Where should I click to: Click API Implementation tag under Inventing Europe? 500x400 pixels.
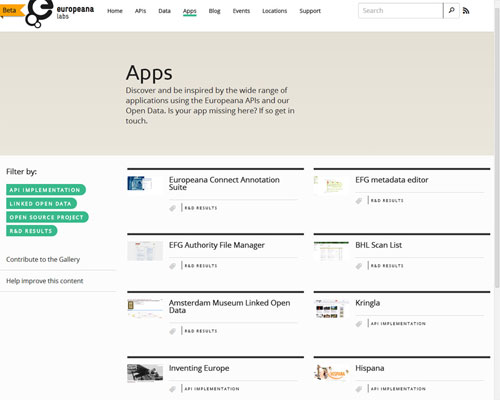pyautogui.click(x=212, y=389)
